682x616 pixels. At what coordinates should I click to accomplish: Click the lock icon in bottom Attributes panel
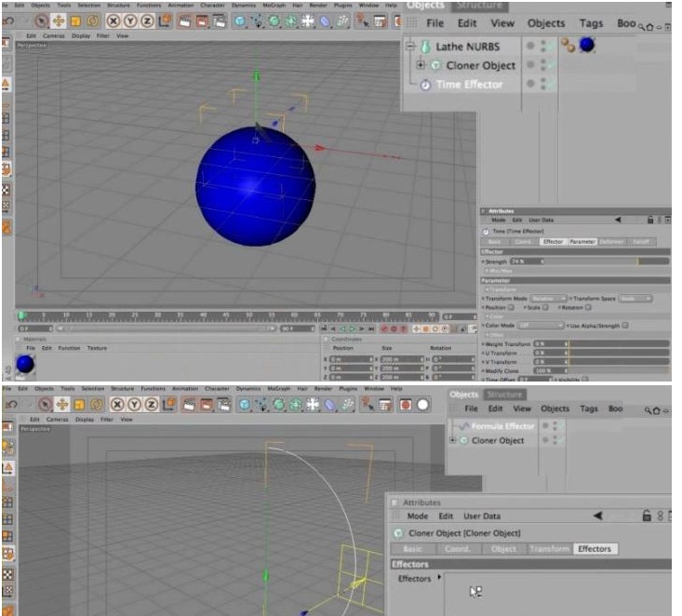tap(647, 516)
